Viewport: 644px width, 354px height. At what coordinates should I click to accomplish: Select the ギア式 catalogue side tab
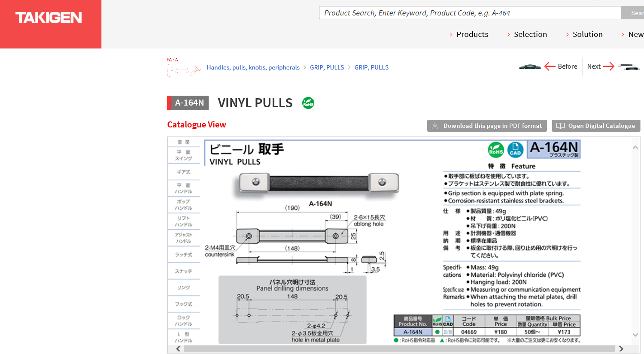pos(184,172)
